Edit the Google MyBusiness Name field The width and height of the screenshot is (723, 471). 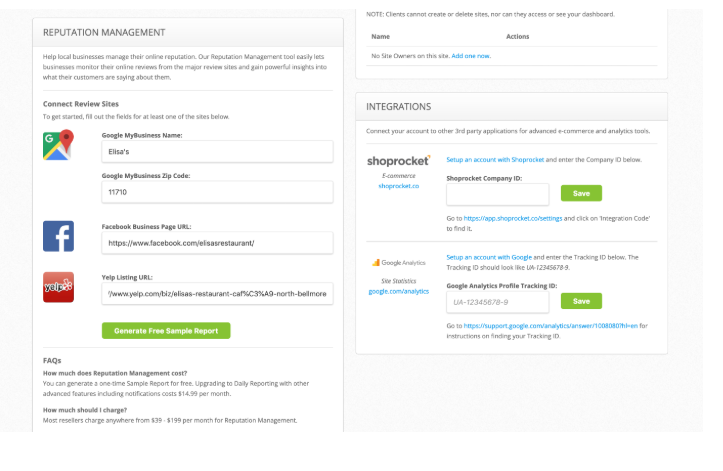pos(217,152)
